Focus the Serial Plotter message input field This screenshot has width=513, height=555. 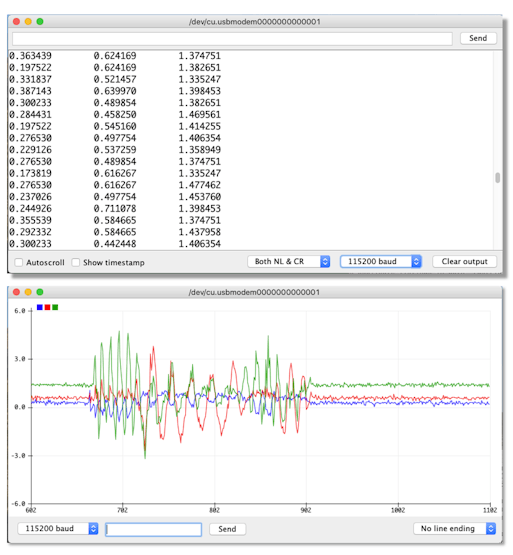(x=154, y=529)
